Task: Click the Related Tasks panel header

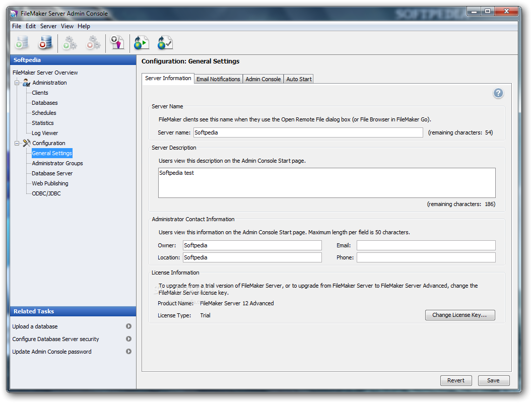Action: click(73, 311)
